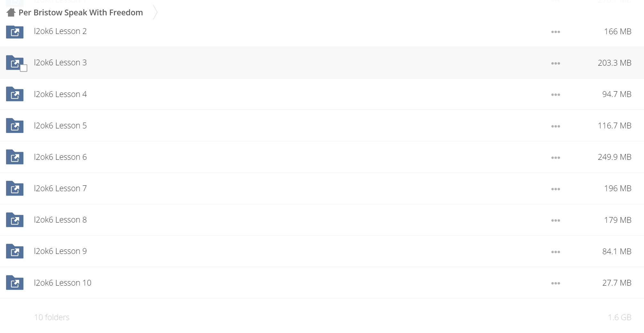Click the shared folder icon for Lesson 6
644x333 pixels.
pos(15,157)
